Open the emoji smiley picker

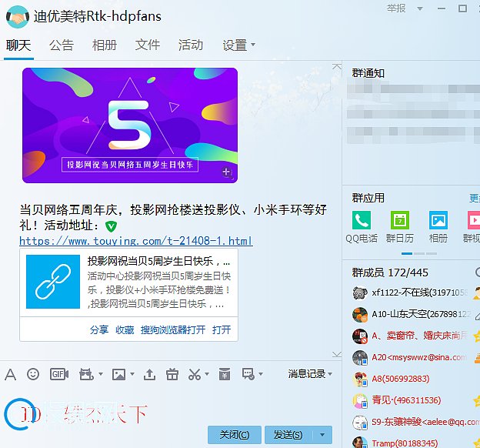(33, 374)
